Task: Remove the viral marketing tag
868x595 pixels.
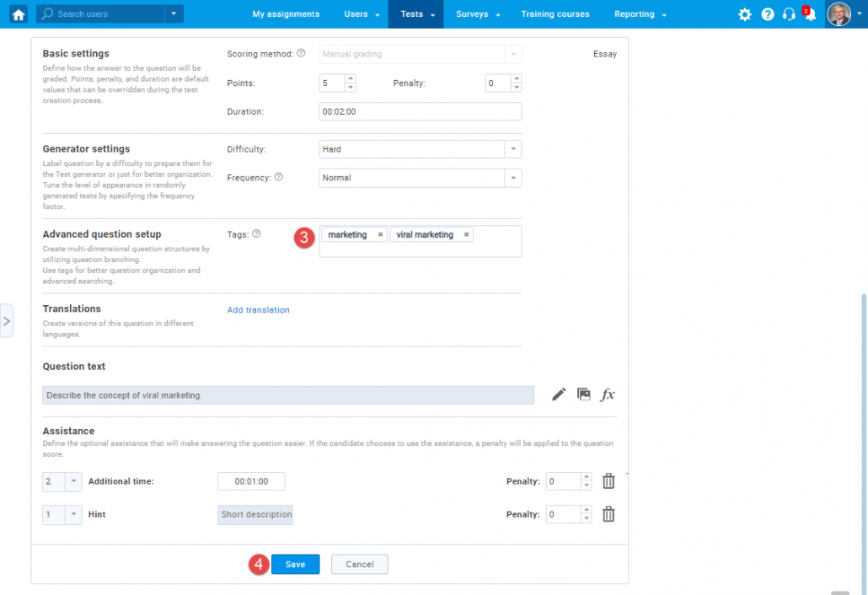Action: [x=466, y=234]
